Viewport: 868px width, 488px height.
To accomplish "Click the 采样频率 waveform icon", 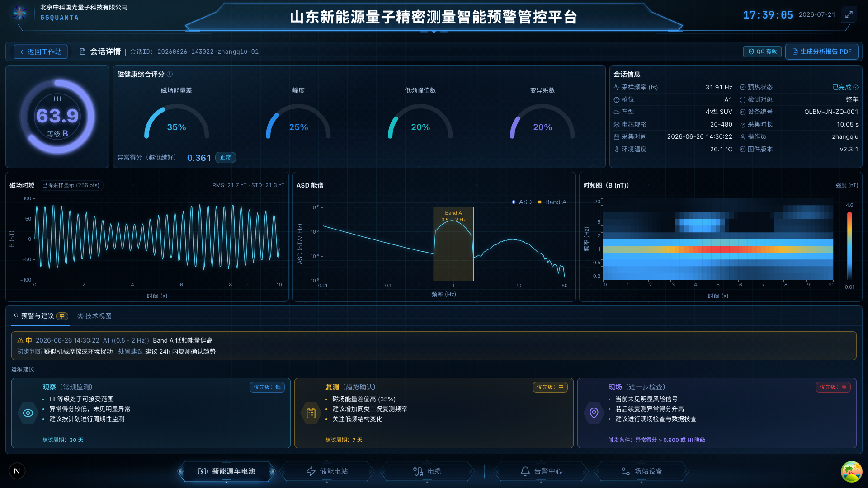I will click(617, 87).
